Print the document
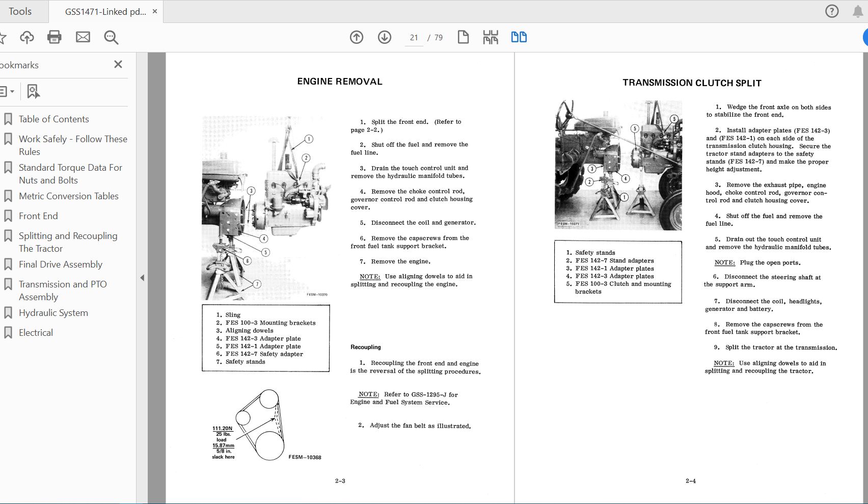 point(55,37)
